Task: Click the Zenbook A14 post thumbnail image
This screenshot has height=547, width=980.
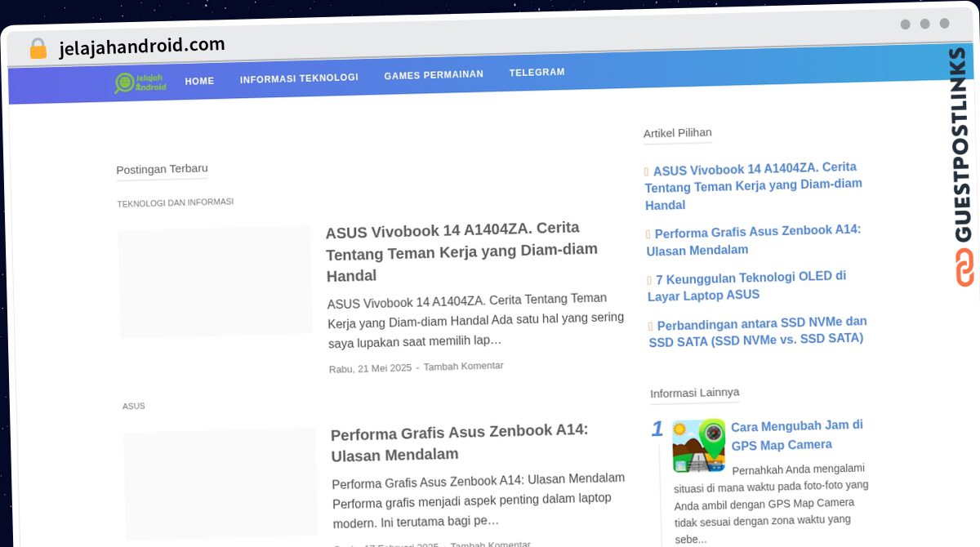Action: click(x=220, y=483)
